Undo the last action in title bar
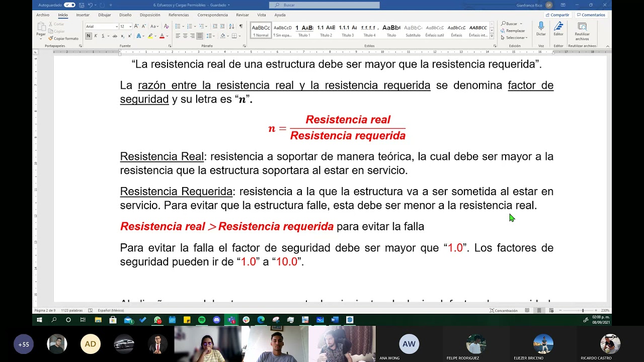644x362 pixels. point(91,5)
